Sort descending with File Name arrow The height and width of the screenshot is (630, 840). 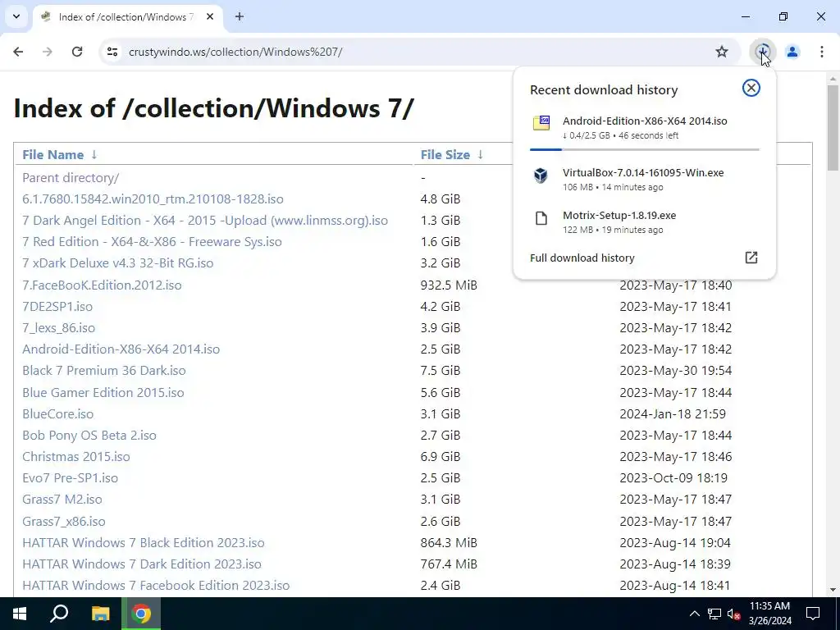pyautogui.click(x=94, y=155)
